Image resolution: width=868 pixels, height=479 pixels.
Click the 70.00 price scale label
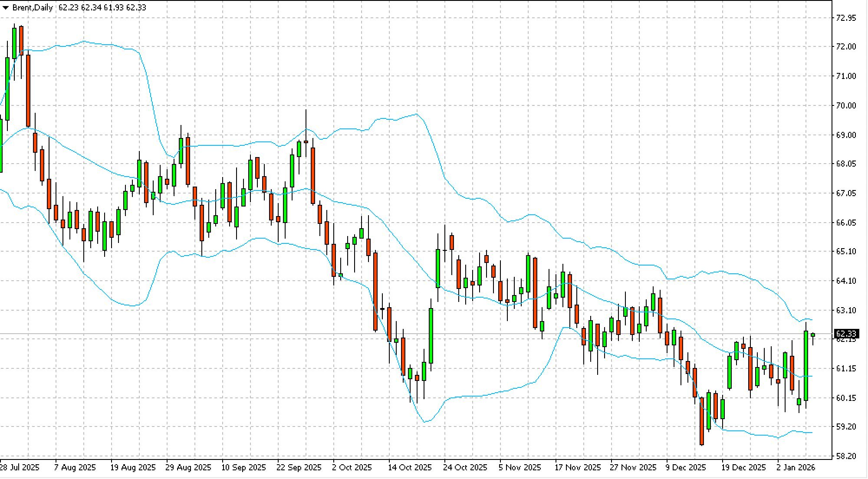[x=846, y=105]
